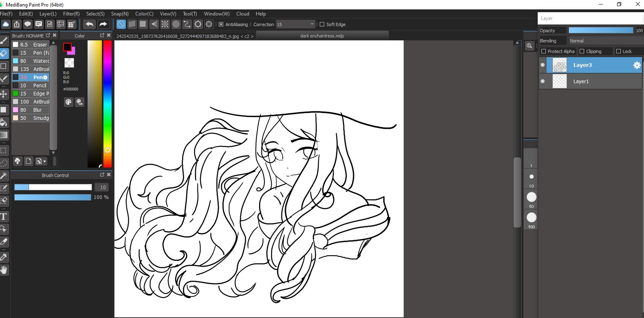Enable the Soft Edge checkbox
This screenshot has width=644, height=318.
322,24
